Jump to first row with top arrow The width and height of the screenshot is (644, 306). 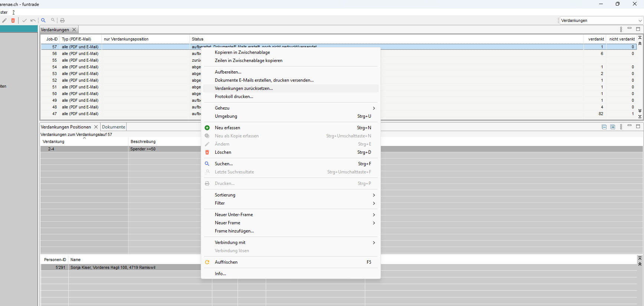pos(640,38)
